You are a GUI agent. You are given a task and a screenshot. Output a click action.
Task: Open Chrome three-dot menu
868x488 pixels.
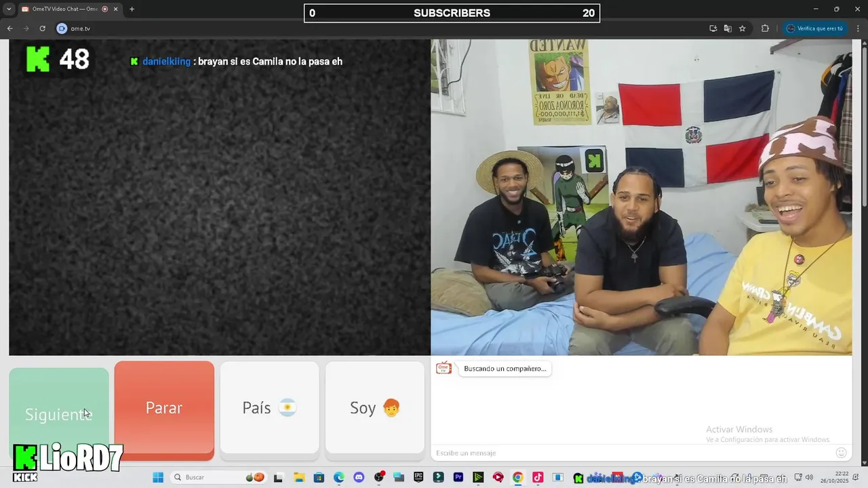pos(857,28)
